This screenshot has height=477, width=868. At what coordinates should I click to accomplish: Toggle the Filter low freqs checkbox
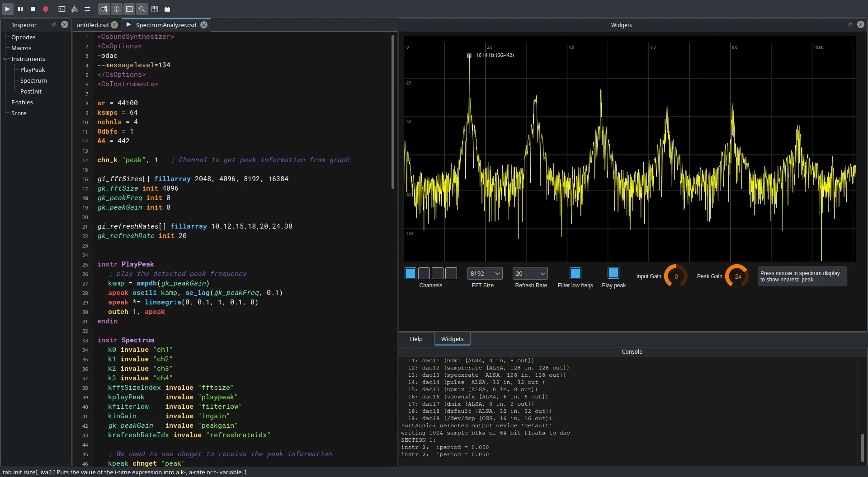tap(576, 273)
